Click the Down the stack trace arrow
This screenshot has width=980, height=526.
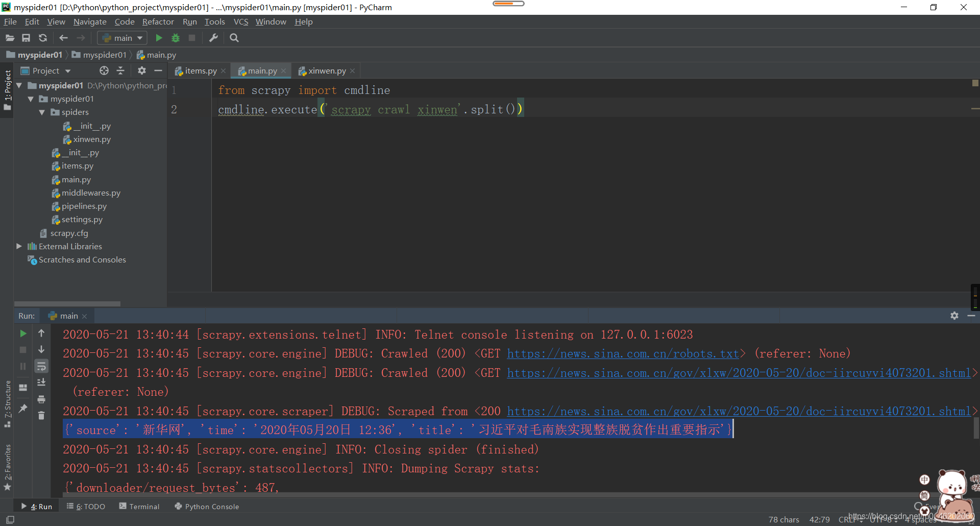pyautogui.click(x=41, y=349)
